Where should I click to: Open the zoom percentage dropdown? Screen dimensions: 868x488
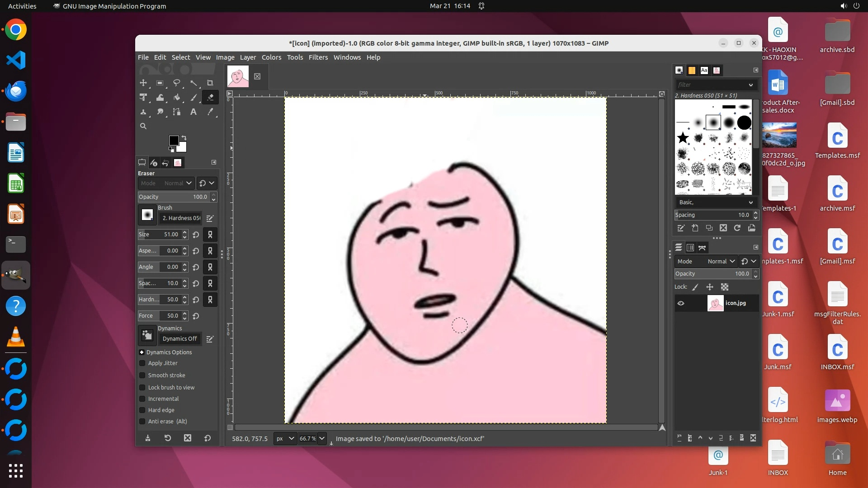[x=322, y=438]
